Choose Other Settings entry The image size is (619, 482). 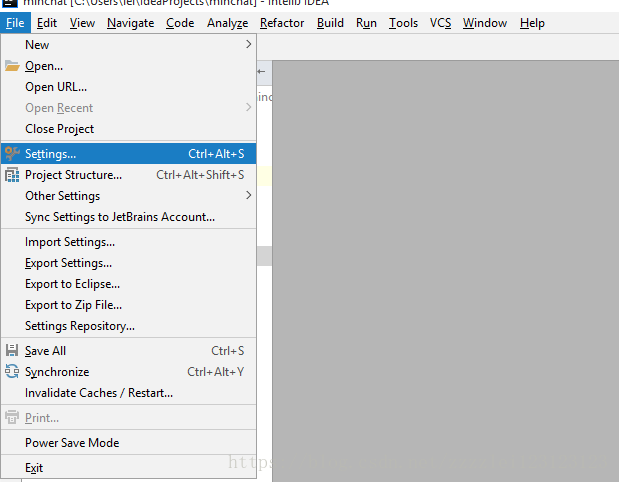128,196
